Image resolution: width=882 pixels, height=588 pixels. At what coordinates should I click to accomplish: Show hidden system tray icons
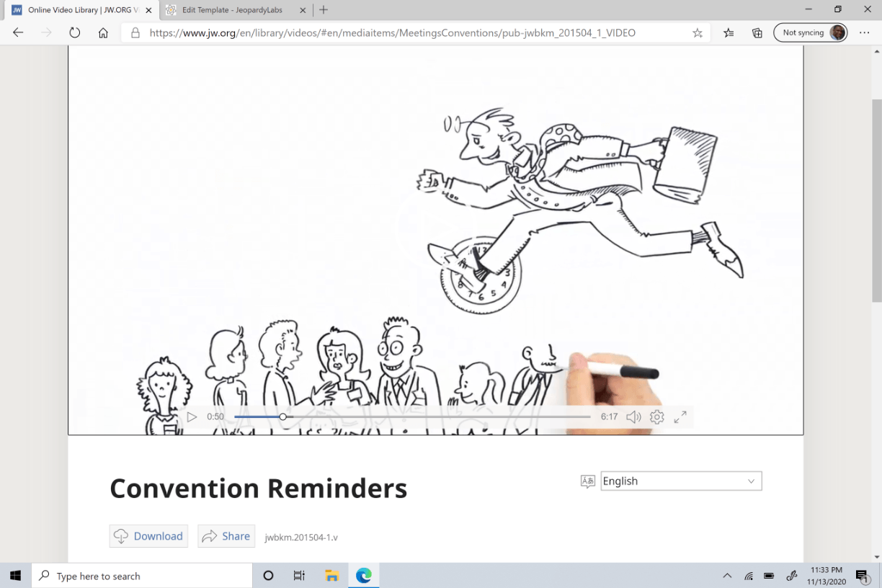(x=727, y=576)
